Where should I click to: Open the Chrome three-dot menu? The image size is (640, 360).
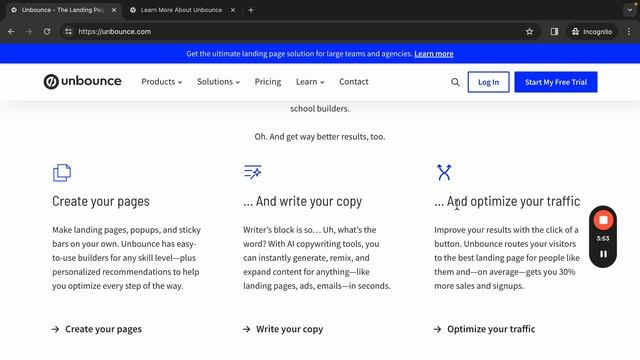(629, 31)
